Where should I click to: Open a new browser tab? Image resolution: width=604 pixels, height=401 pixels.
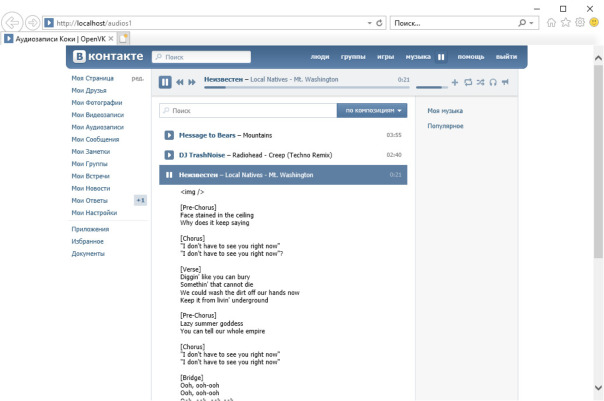coord(123,39)
